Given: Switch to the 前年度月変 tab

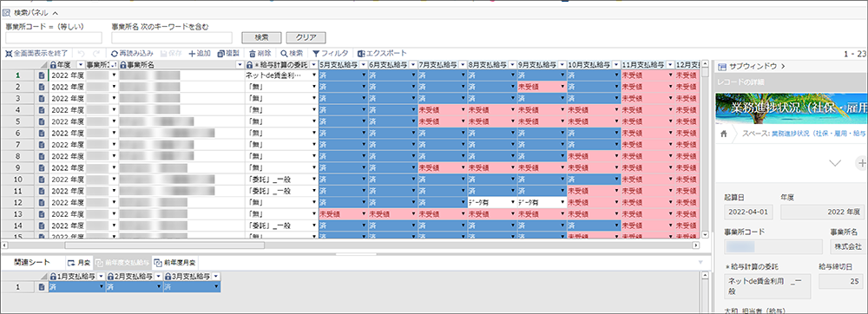Looking at the screenshot, I should coord(175,262).
